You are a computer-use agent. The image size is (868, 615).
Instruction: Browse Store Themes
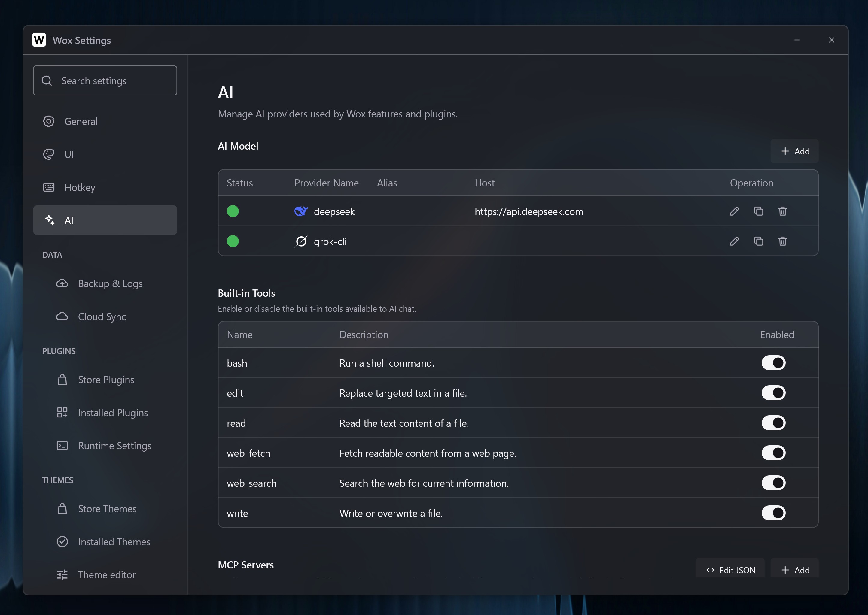tap(105, 509)
